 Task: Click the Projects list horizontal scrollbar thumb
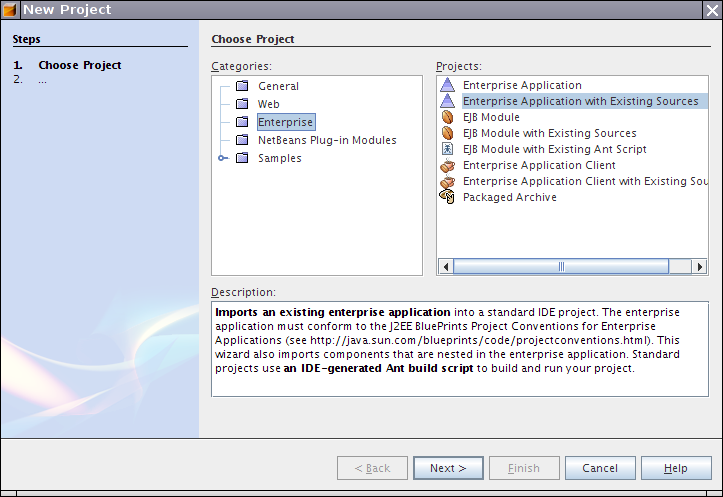pyautogui.click(x=561, y=267)
